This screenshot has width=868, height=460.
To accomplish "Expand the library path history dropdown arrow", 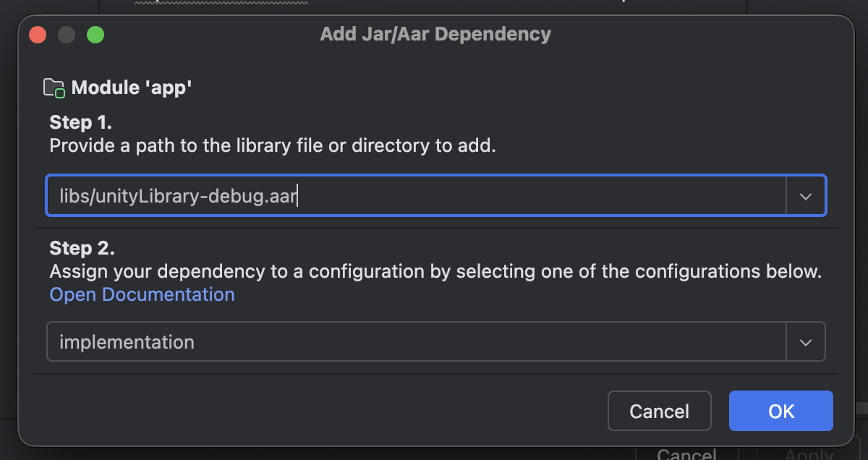I will pyautogui.click(x=806, y=196).
